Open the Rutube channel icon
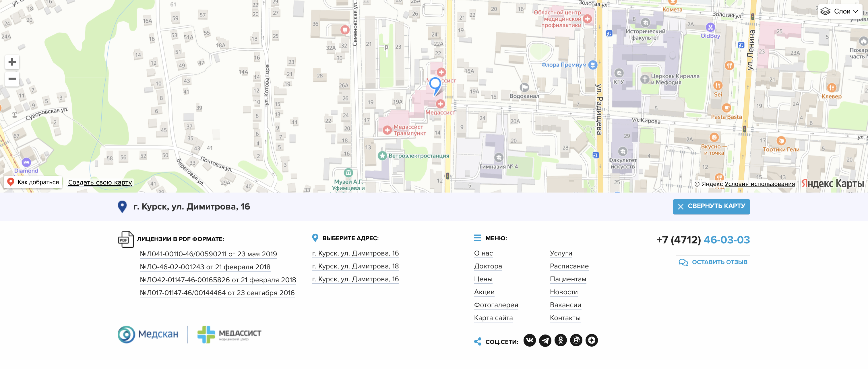This screenshot has width=868, height=369. [577, 341]
